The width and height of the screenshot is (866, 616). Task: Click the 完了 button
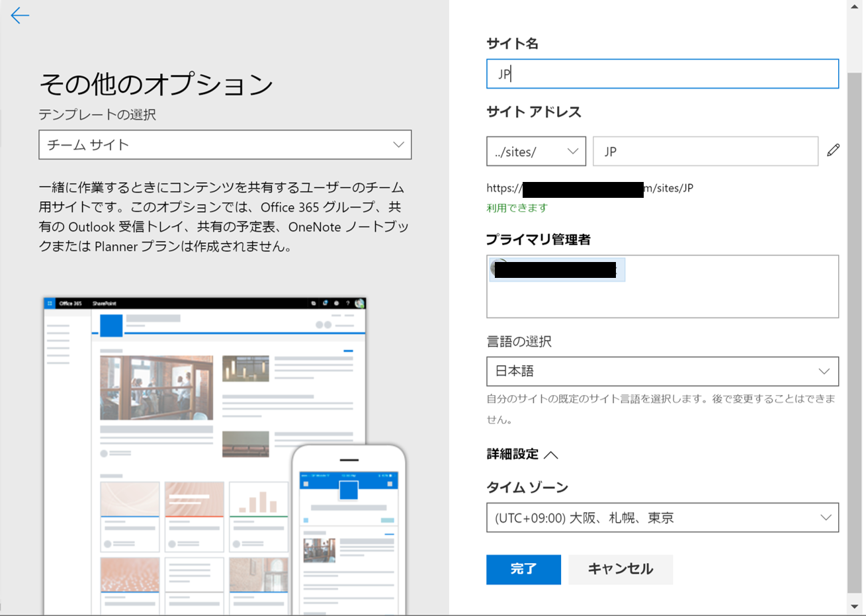(x=523, y=569)
